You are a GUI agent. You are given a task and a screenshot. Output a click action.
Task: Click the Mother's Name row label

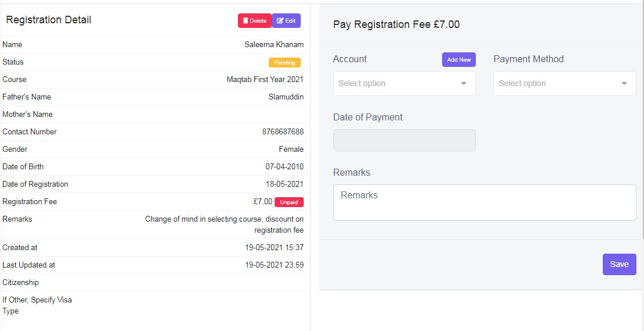[x=27, y=114]
